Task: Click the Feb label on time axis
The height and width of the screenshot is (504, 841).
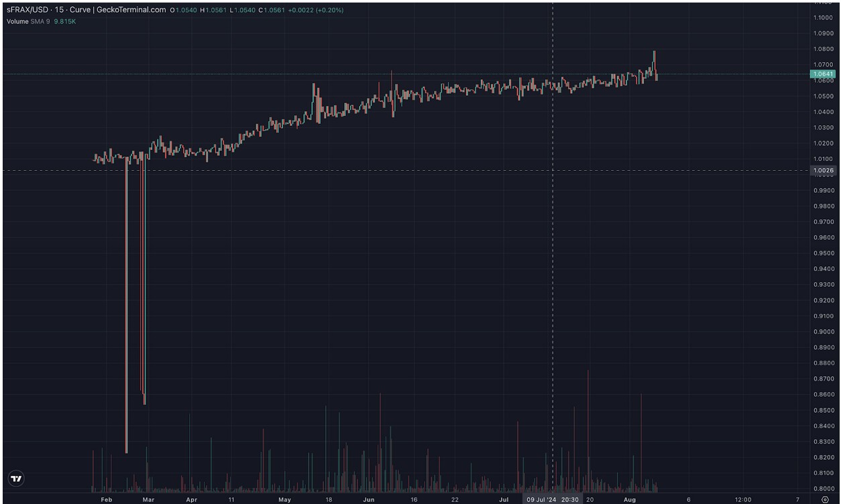Action: click(x=106, y=499)
